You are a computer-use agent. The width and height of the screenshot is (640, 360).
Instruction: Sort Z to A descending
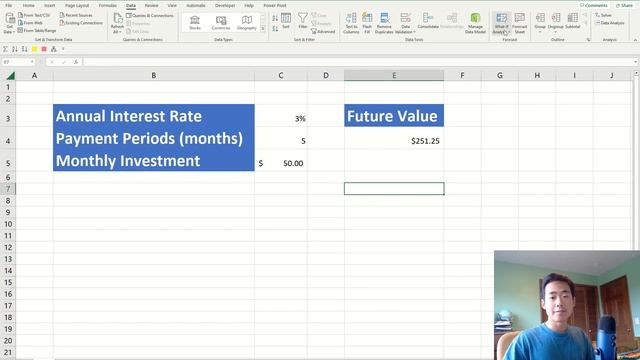click(x=275, y=29)
